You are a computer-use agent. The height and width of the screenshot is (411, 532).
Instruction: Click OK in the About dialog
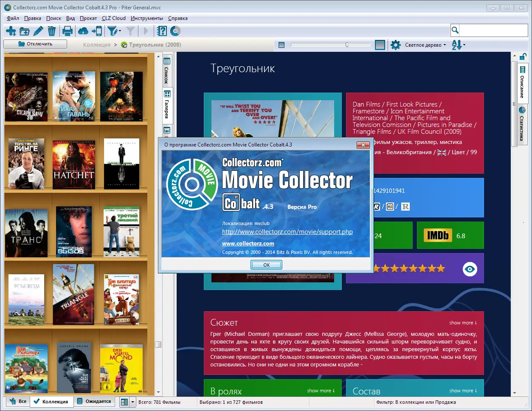[266, 265]
